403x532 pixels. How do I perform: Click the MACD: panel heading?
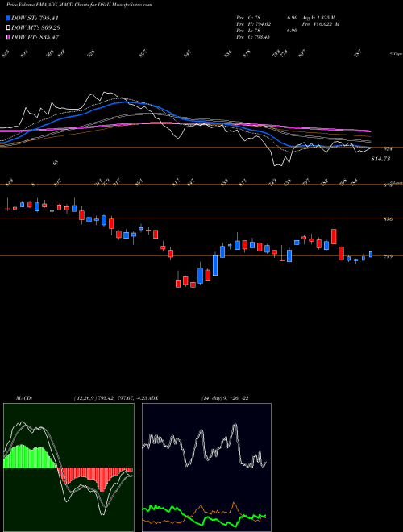click(23, 398)
